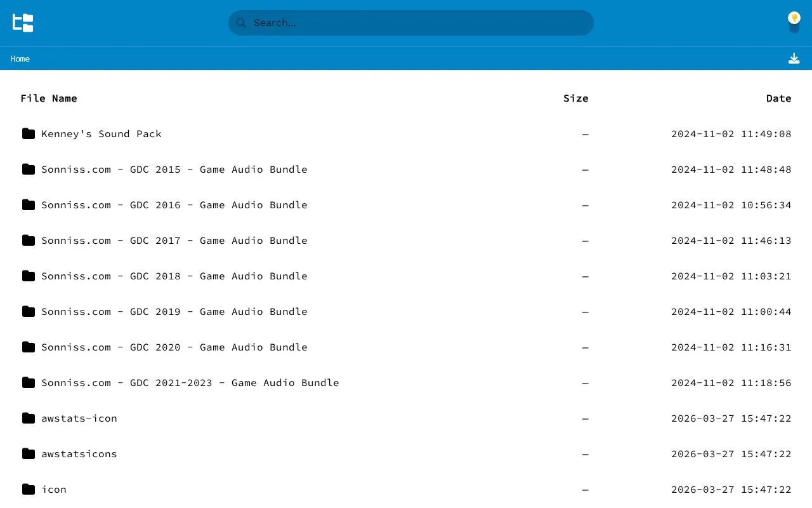
Task: Focus the Search input field
Action: tap(411, 23)
